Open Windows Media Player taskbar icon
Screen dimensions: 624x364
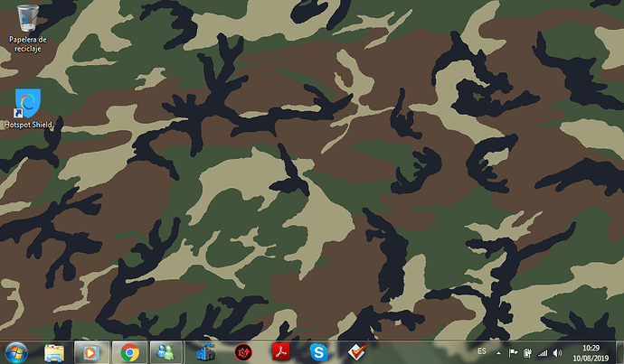pyautogui.click(x=91, y=352)
